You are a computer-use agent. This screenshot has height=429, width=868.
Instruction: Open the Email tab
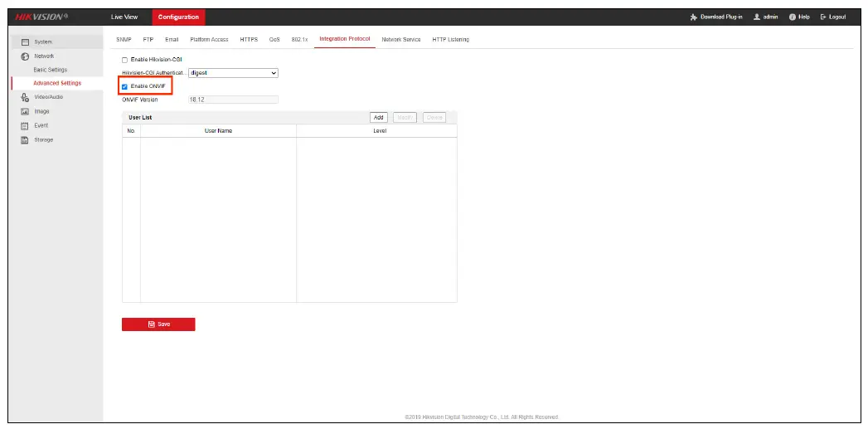point(172,40)
